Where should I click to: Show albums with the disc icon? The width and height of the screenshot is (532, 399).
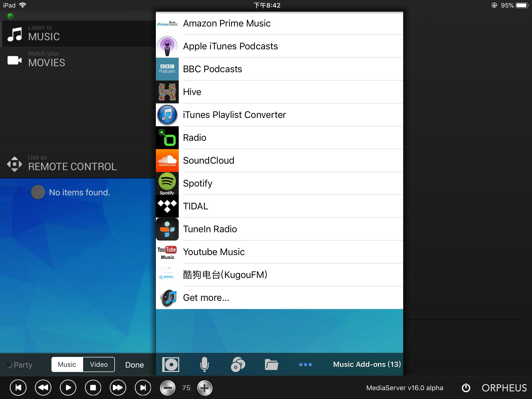(x=171, y=364)
